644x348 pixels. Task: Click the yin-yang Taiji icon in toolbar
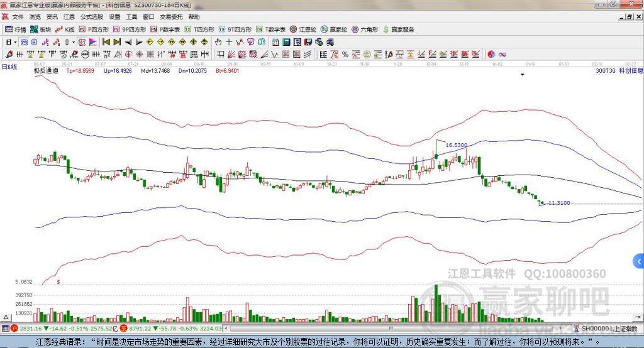coord(491,54)
